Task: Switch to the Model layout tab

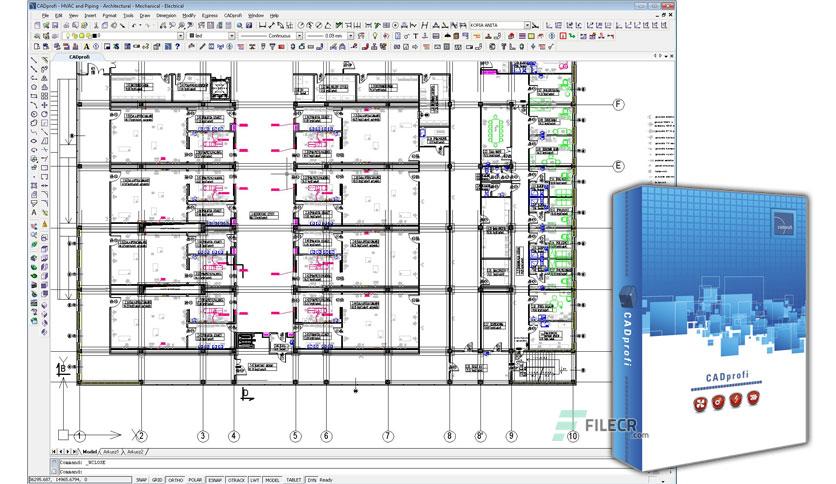Action: pyautogui.click(x=90, y=451)
